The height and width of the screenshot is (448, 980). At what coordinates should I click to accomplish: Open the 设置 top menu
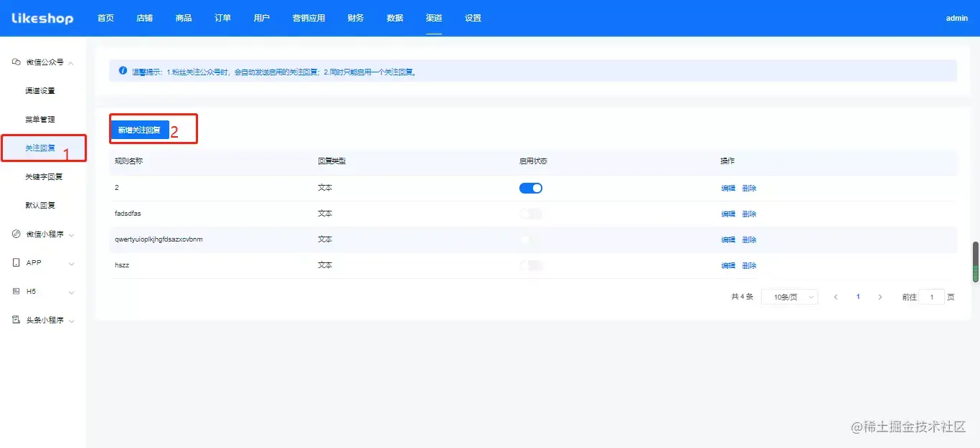[473, 18]
